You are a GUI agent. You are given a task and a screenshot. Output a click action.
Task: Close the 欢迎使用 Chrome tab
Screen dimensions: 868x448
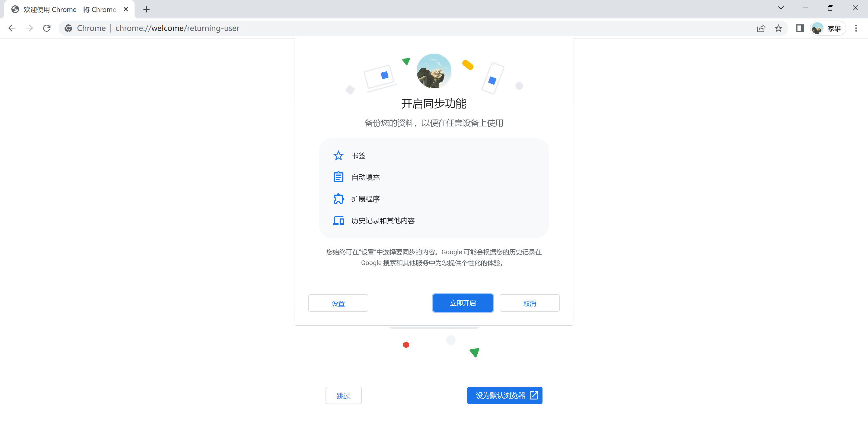[126, 9]
